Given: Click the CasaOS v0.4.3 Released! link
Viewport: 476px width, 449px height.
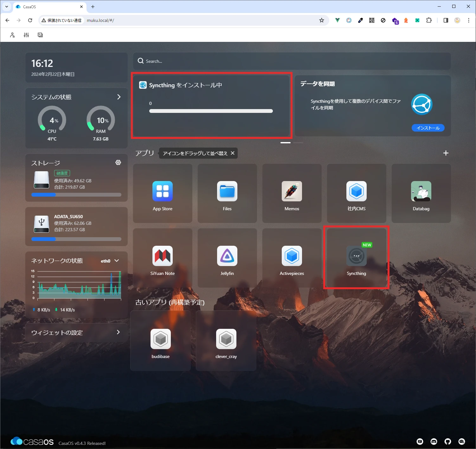Looking at the screenshot, I should (82, 443).
